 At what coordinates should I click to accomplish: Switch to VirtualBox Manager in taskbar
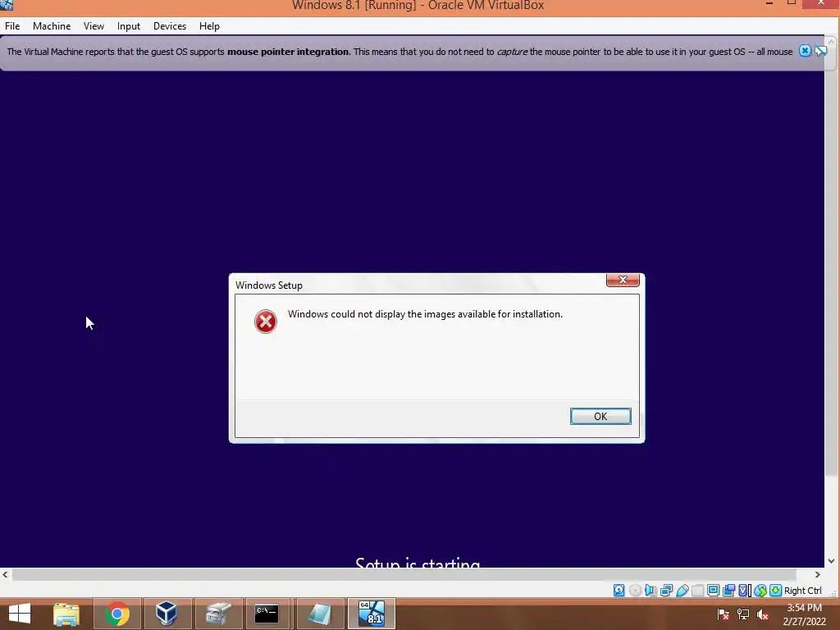click(167, 614)
